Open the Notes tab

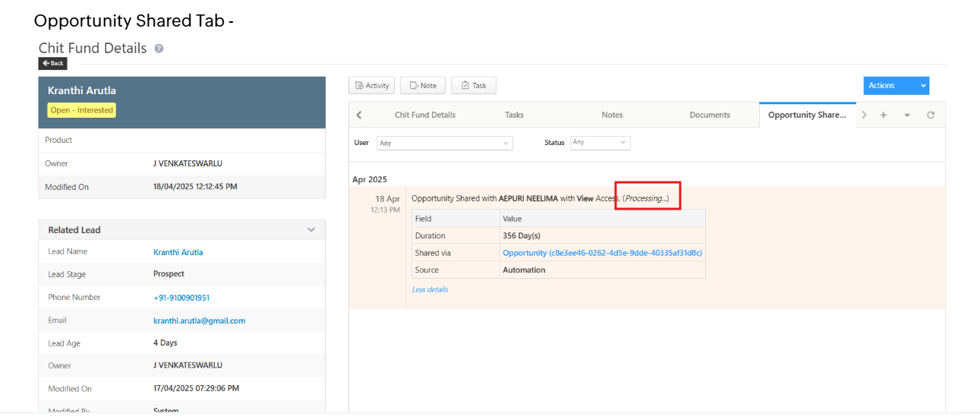pyautogui.click(x=612, y=115)
